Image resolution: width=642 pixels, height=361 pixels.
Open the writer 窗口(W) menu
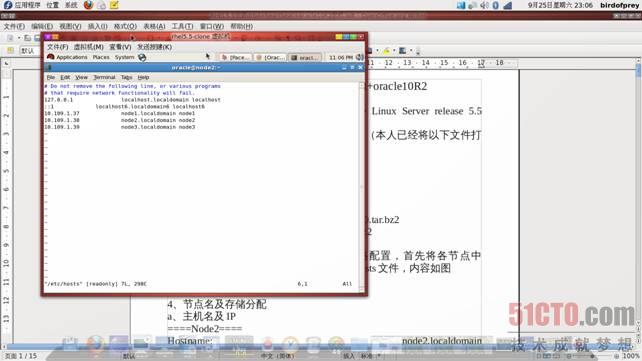click(212, 26)
